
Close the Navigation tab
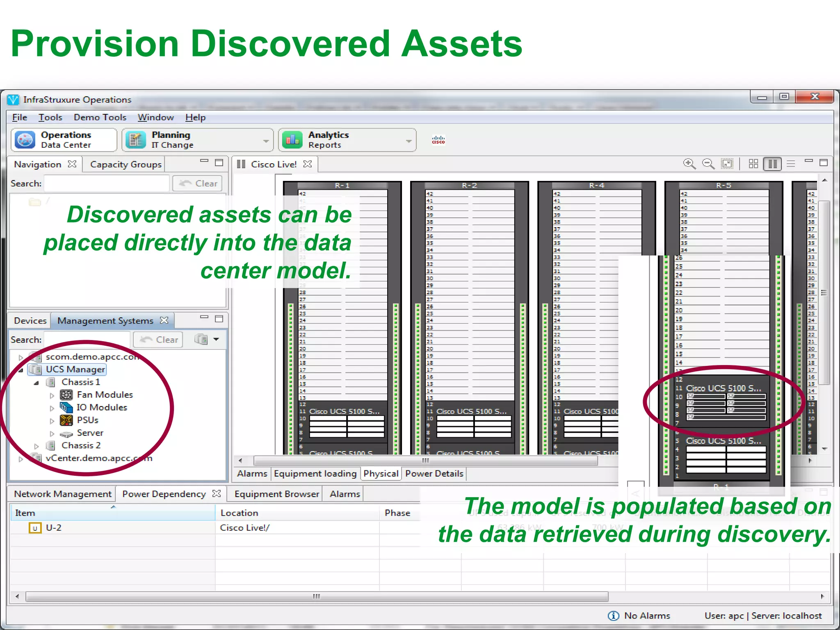[72, 164]
